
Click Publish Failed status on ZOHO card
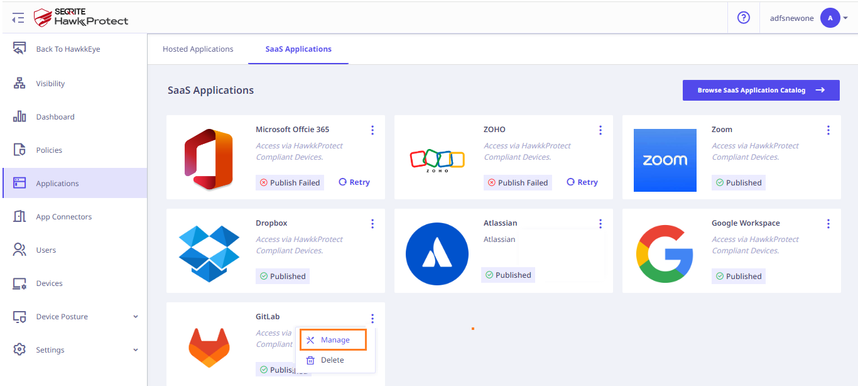click(518, 183)
